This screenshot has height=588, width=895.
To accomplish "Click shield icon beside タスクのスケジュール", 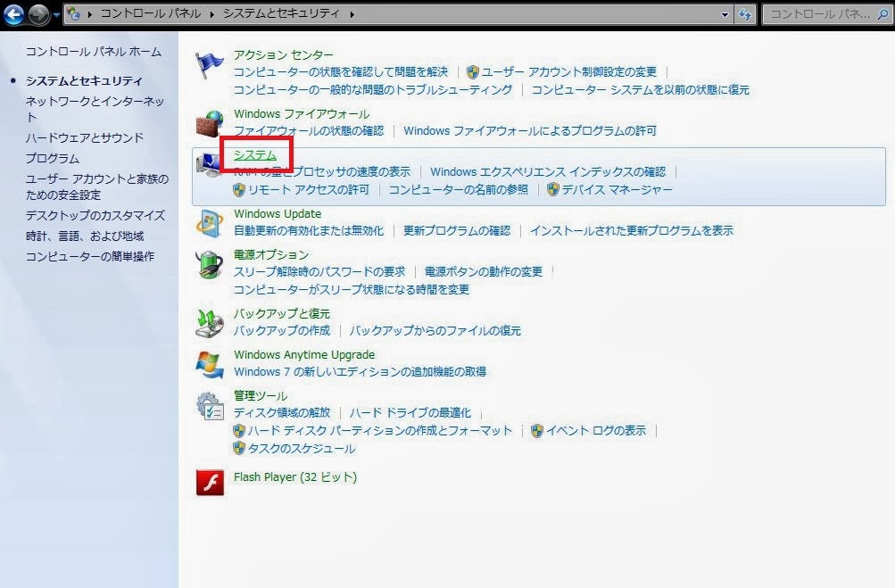I will [239, 448].
